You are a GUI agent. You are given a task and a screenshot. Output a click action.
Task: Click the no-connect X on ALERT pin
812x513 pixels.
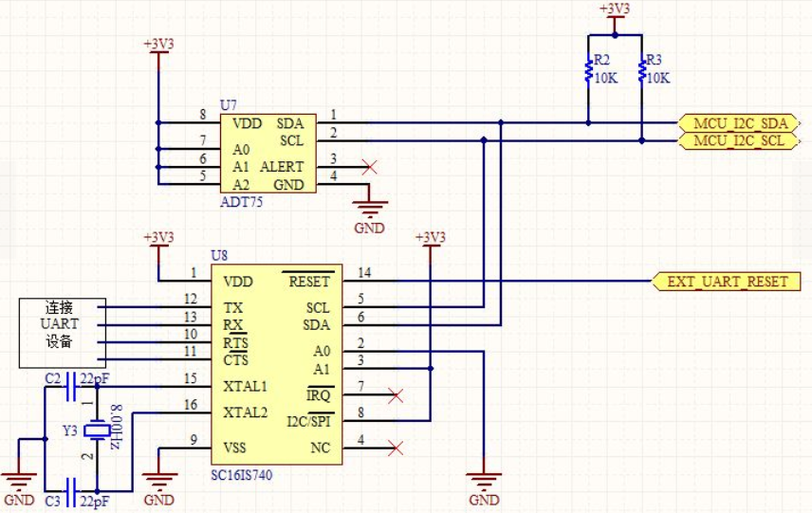[369, 167]
